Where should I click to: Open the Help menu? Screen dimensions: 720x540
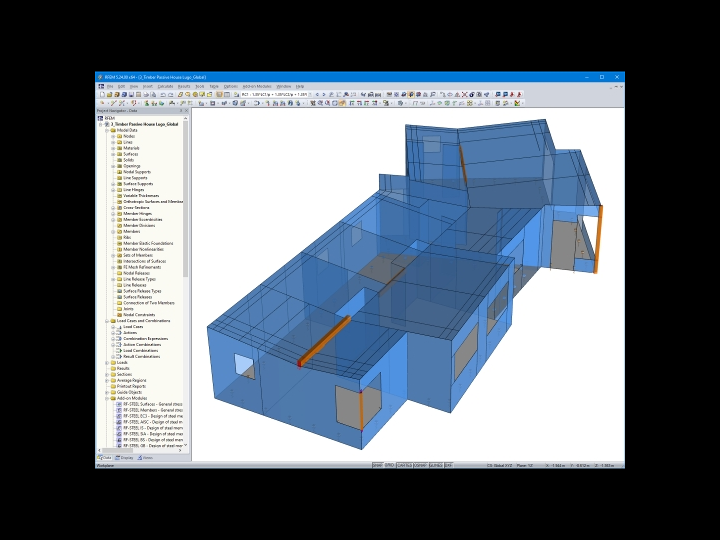click(300, 86)
